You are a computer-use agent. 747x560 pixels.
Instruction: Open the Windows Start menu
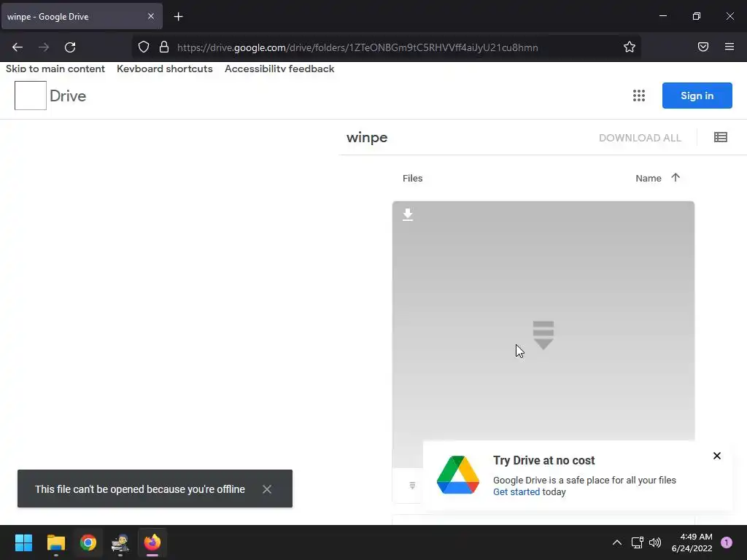click(x=23, y=542)
